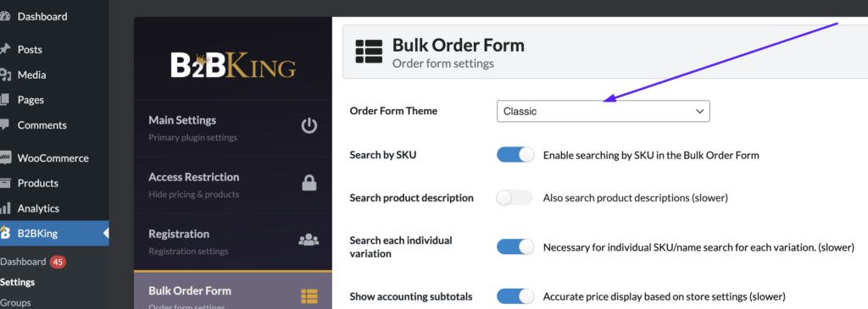Click the Analytics bar chart icon
Screen dimensions: 868x309
pos(5,208)
